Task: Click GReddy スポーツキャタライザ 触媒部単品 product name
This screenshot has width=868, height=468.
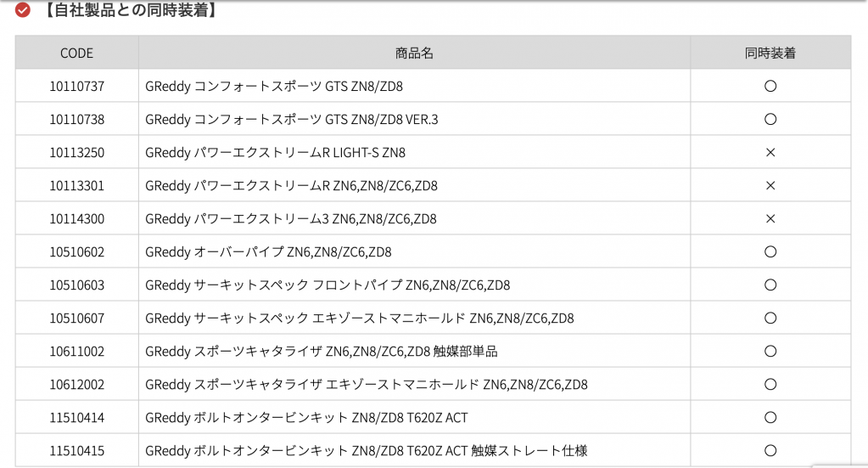Action: coord(322,352)
